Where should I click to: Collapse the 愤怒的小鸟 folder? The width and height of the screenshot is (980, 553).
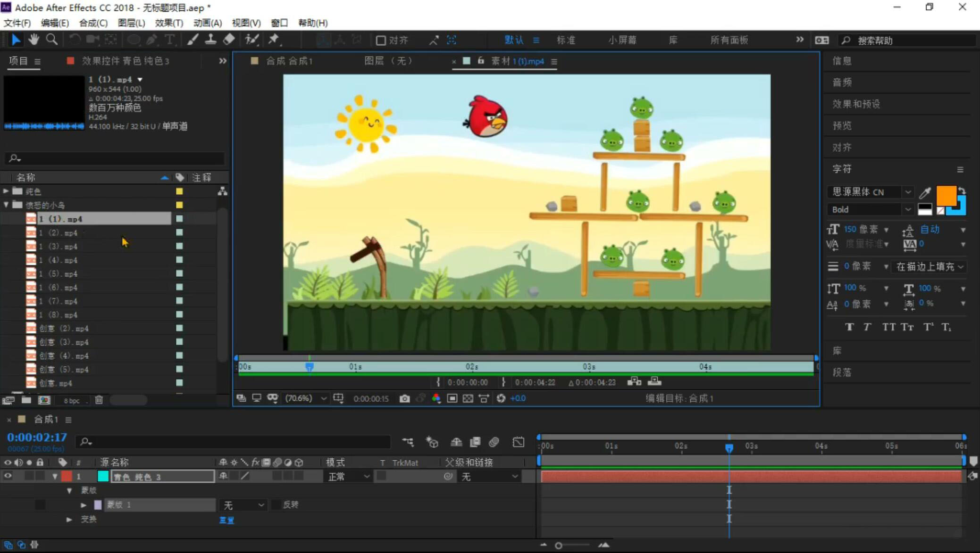click(x=6, y=205)
